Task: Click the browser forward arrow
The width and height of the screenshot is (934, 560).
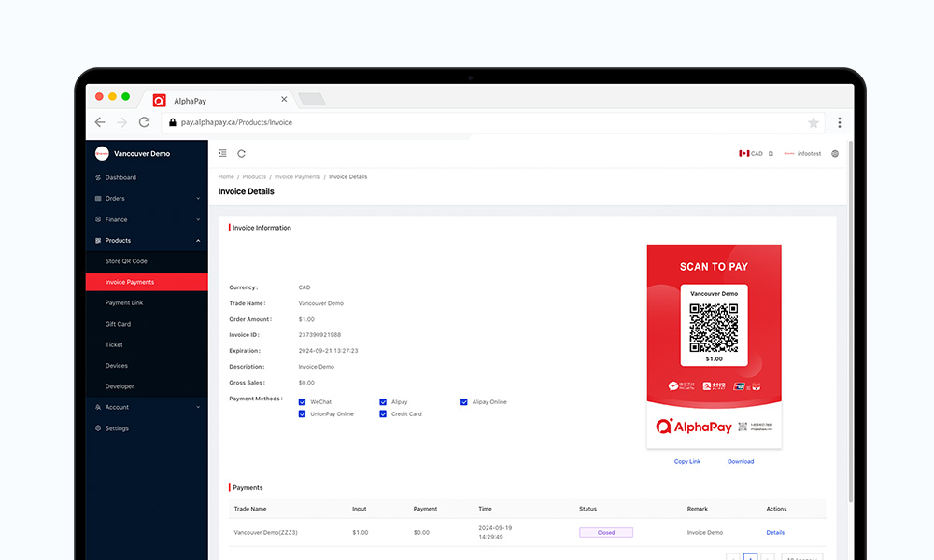Action: (122, 122)
